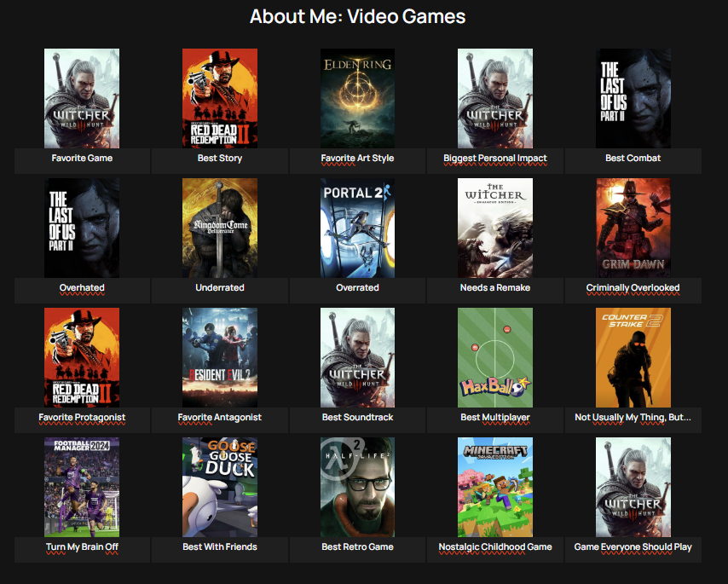Select the "Best Story" label
Image resolution: width=728 pixels, height=584 pixels.
(x=220, y=158)
